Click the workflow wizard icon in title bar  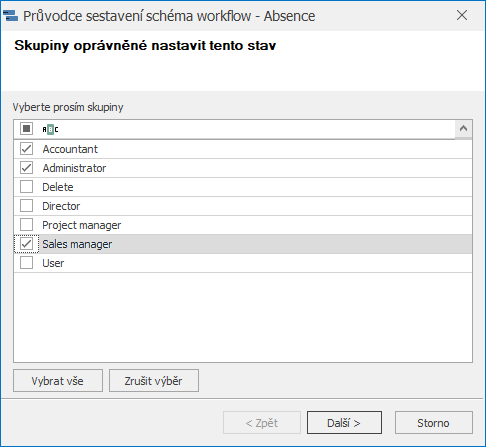click(x=10, y=16)
